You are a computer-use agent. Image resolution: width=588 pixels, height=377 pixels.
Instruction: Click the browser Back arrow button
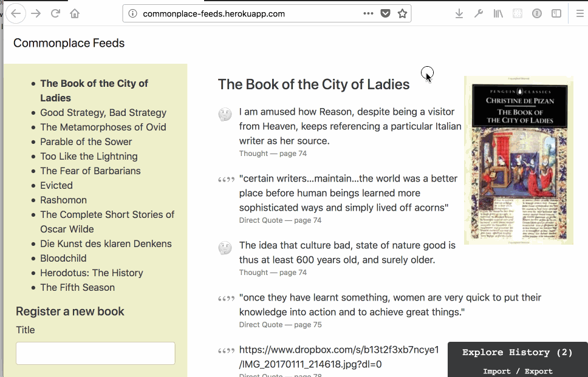point(16,14)
